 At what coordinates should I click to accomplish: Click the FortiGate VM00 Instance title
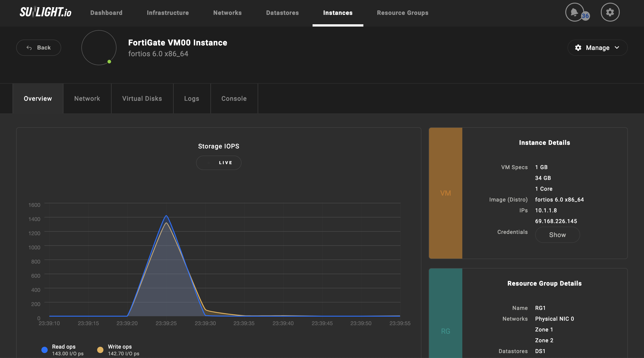coord(178,43)
